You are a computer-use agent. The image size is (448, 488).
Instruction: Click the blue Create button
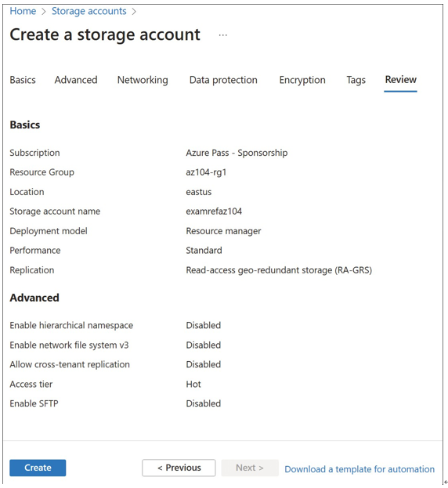pyautogui.click(x=38, y=468)
